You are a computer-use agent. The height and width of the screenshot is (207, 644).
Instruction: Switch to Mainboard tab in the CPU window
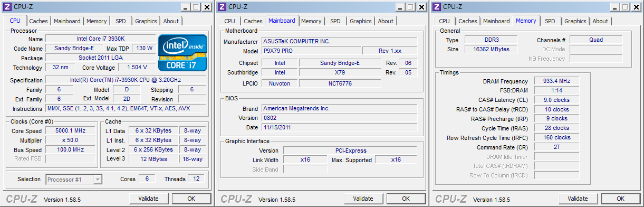click(x=67, y=21)
